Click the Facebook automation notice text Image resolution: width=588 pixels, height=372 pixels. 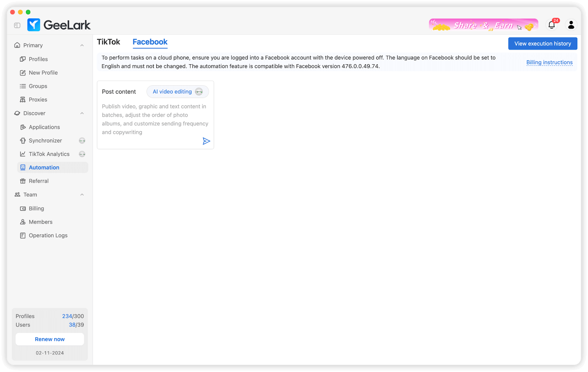[x=298, y=62]
